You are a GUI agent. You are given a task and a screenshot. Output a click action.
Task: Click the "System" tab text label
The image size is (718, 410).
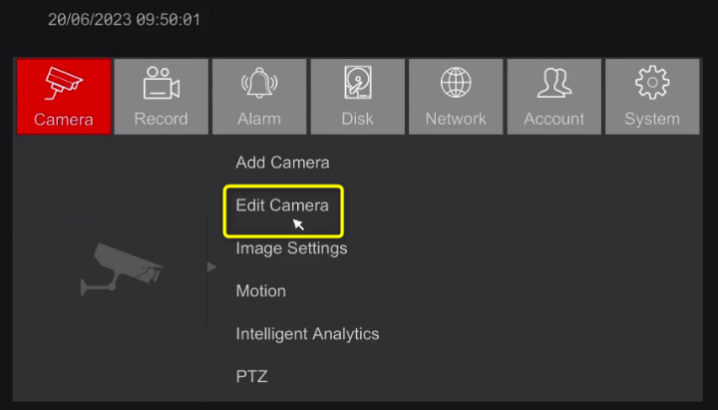pos(651,119)
